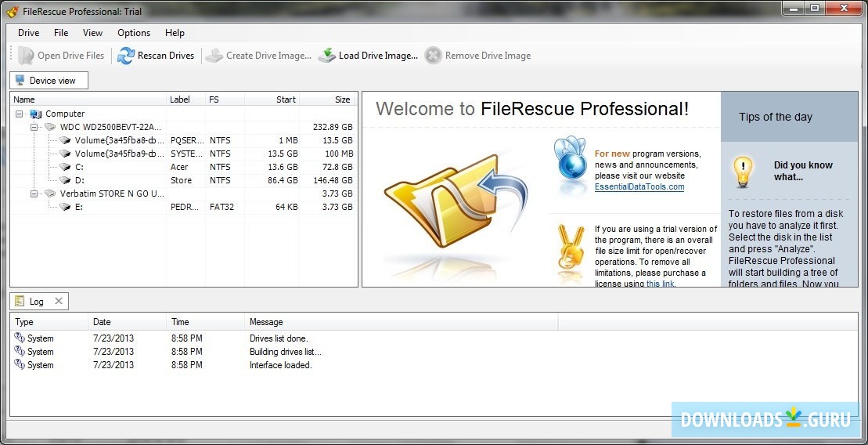
Task: Click the globe website icon
Action: click(570, 157)
